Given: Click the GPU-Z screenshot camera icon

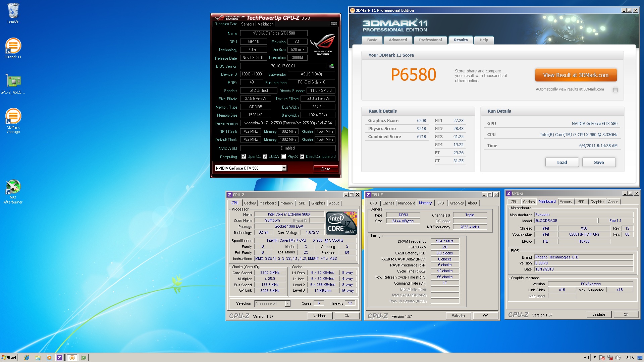Looking at the screenshot, I should coord(334,23).
